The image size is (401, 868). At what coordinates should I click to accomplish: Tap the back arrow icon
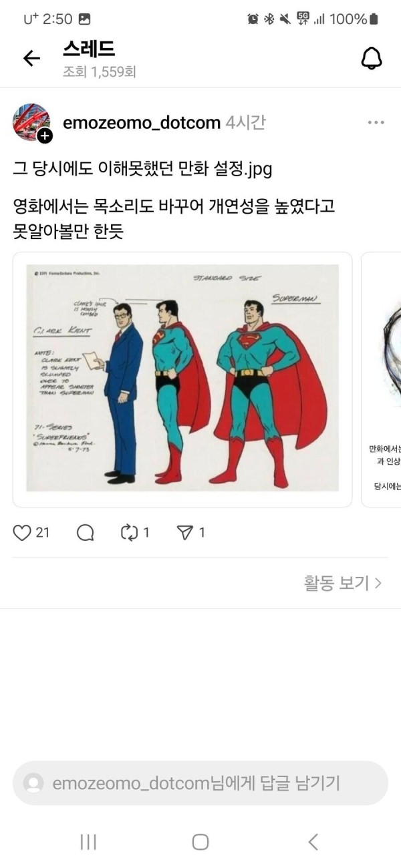(x=31, y=59)
